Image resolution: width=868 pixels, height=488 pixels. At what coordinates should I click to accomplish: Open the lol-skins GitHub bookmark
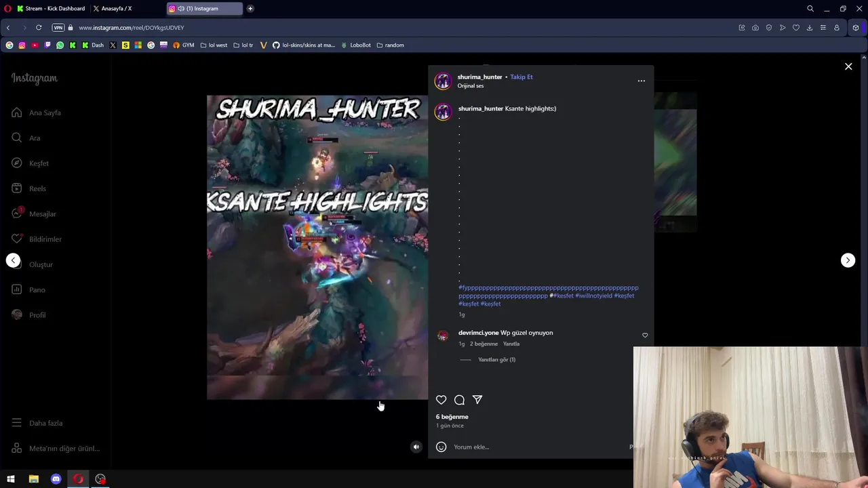coord(304,45)
